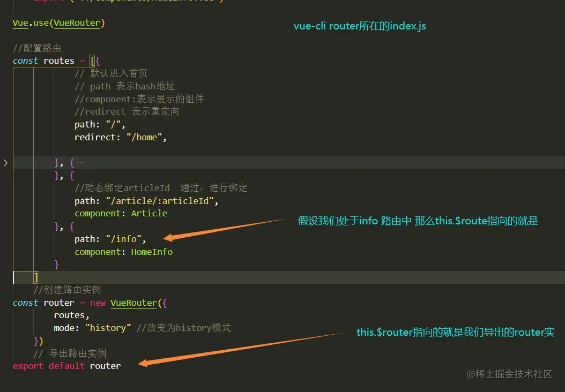Click the '// 默认进入首页' comment
The width and height of the screenshot is (565, 392).
[x=111, y=73]
